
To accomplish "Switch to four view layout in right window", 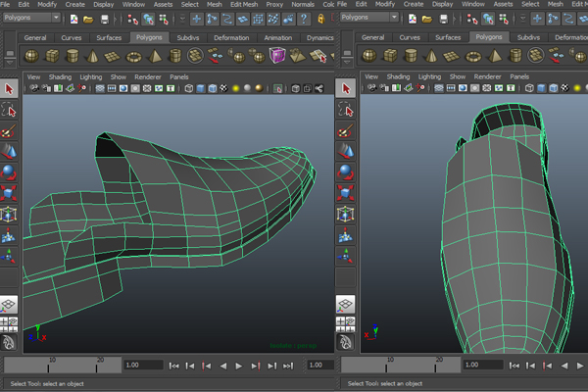I will 345,324.
